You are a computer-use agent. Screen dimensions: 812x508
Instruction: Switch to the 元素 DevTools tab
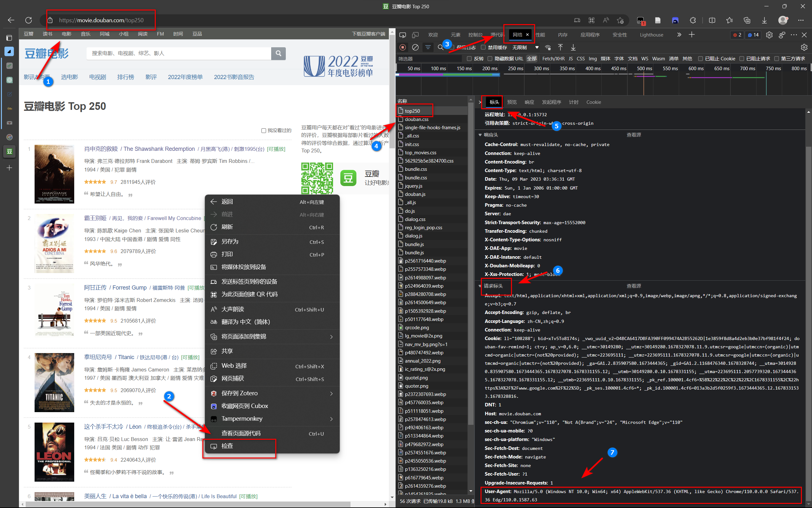pyautogui.click(x=455, y=35)
